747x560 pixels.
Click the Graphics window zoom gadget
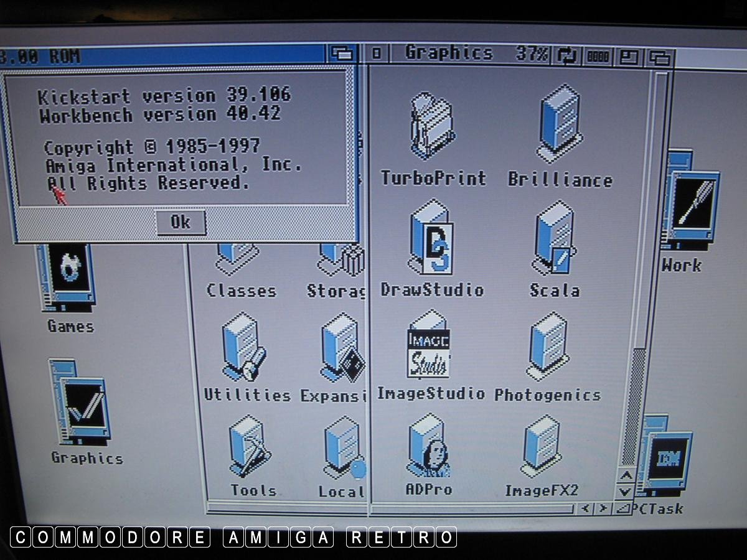(x=629, y=57)
